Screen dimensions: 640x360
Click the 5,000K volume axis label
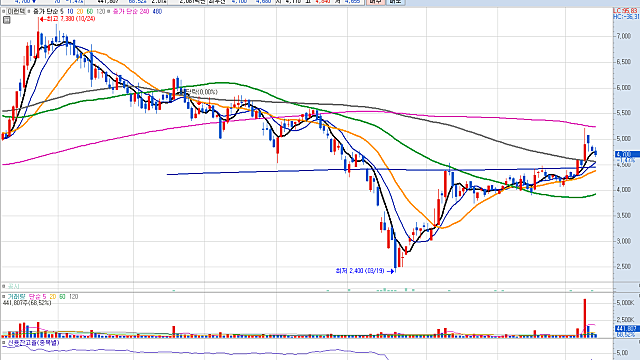click(x=625, y=303)
